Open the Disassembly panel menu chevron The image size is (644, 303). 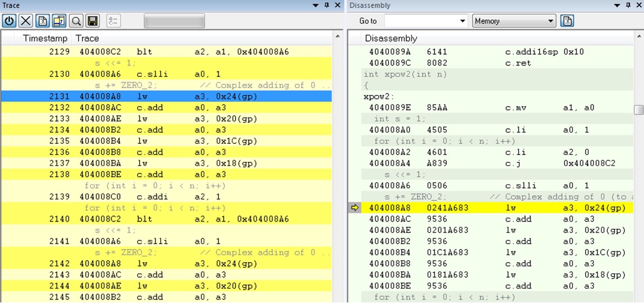(x=617, y=5)
